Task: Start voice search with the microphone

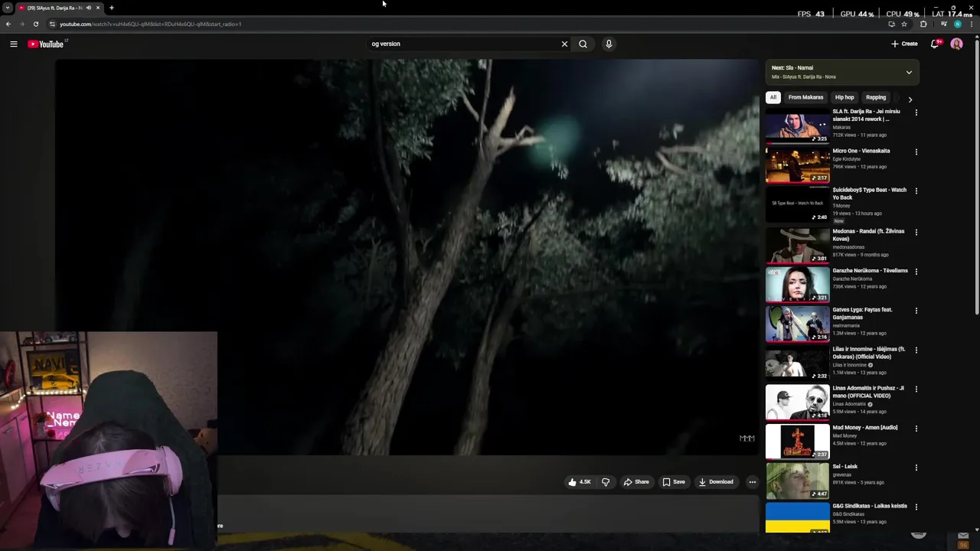Action: 609,44
